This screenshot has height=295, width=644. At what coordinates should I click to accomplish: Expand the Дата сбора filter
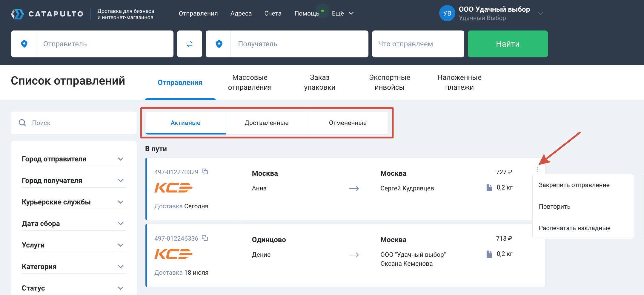(x=74, y=224)
